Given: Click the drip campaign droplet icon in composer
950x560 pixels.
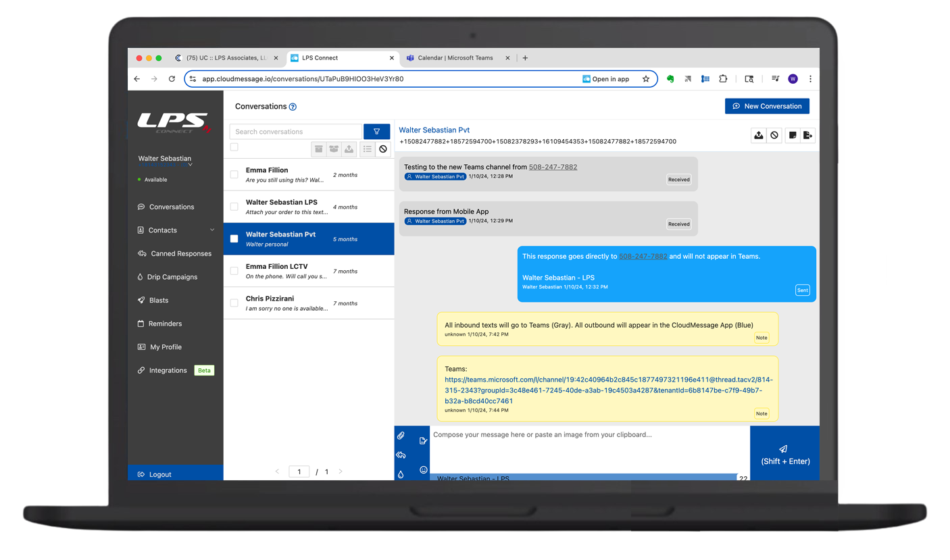Looking at the screenshot, I should coord(401,474).
